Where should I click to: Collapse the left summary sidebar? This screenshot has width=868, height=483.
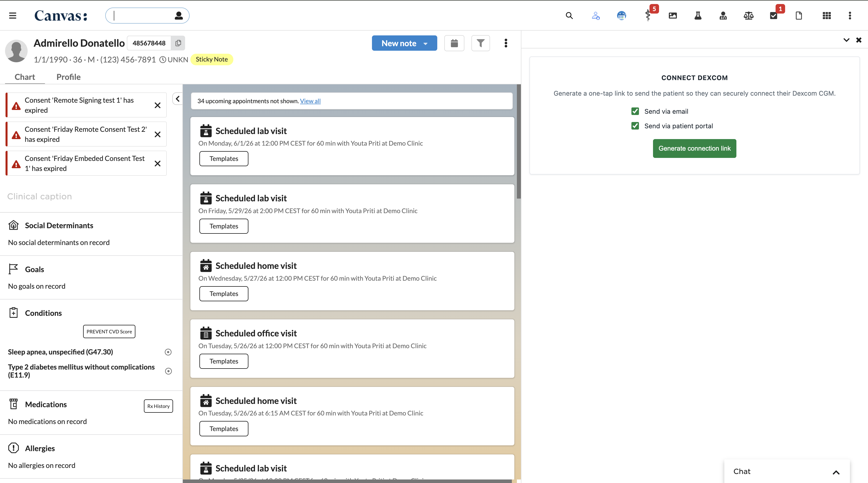[178, 99]
